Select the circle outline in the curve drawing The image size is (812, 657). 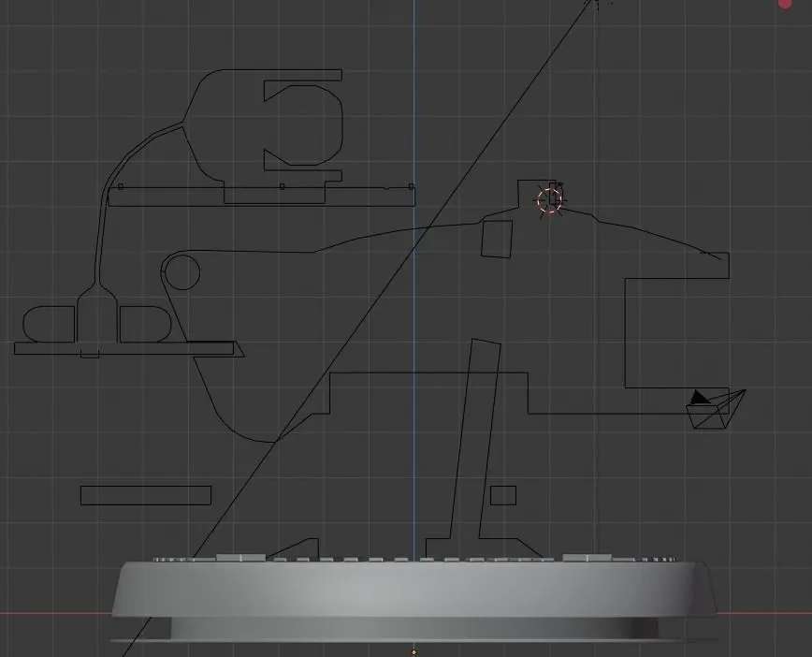pyautogui.click(x=181, y=272)
